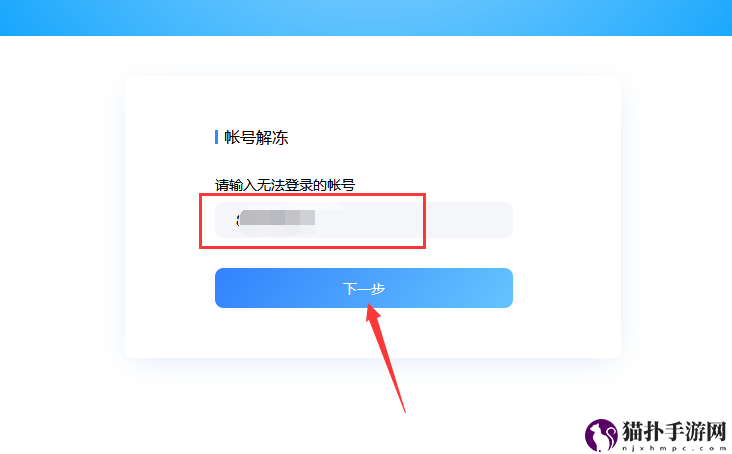
Task: Click the white card's empty area below 下一步
Action: [x=364, y=332]
